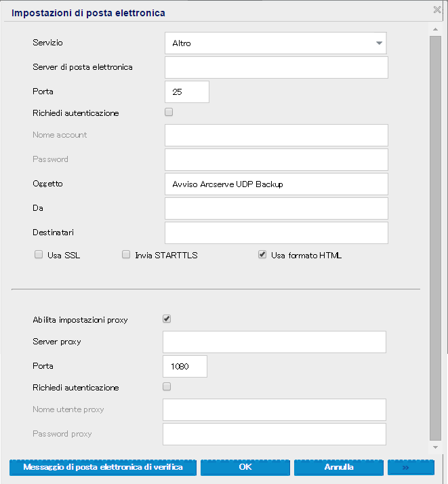
Task: Click the scrollbar down arrow
Action: tap(436, 447)
